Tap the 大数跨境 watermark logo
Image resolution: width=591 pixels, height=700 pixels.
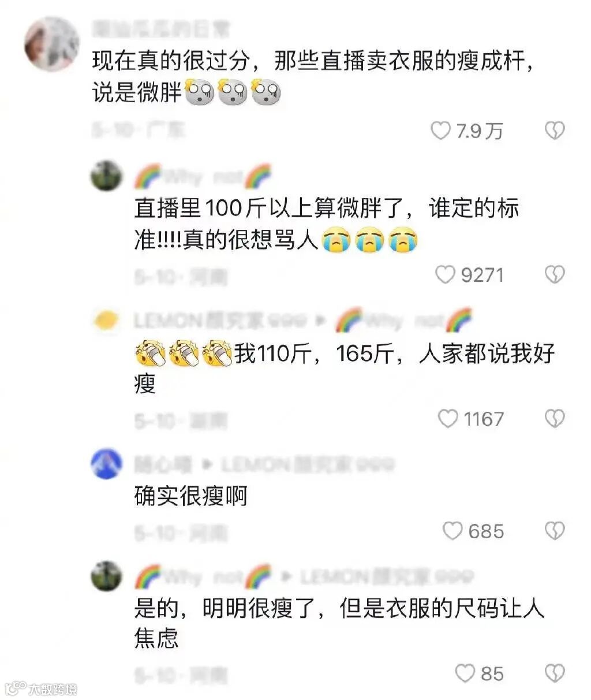coord(40,688)
